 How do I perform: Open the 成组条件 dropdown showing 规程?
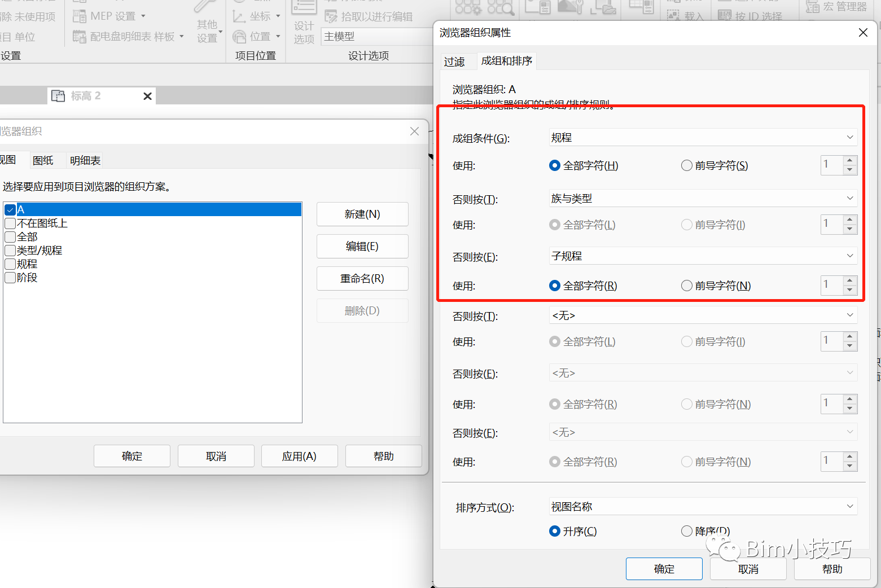[x=703, y=138]
